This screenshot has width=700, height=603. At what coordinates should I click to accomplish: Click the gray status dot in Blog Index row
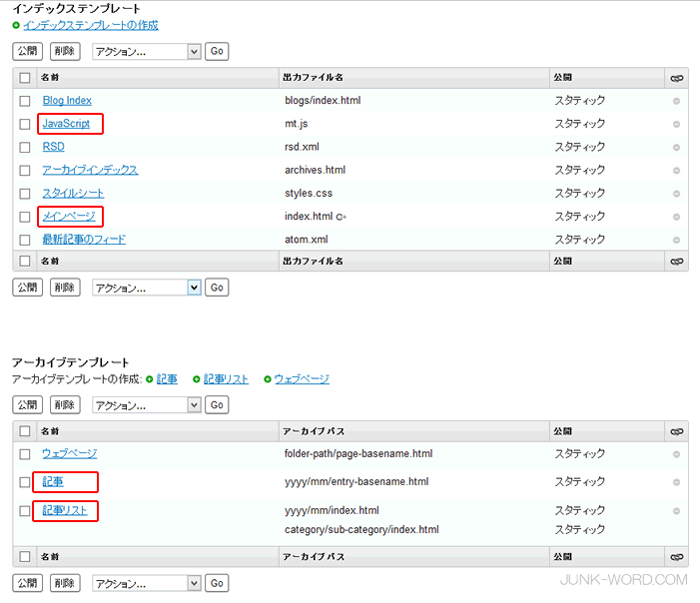[676, 101]
